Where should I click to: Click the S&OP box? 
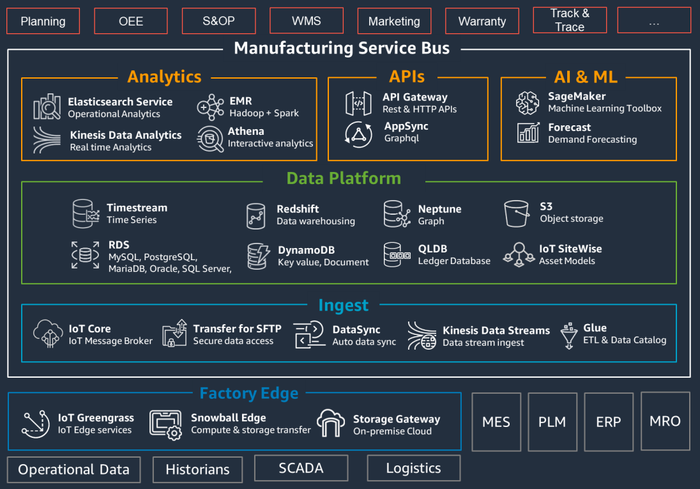tap(219, 21)
